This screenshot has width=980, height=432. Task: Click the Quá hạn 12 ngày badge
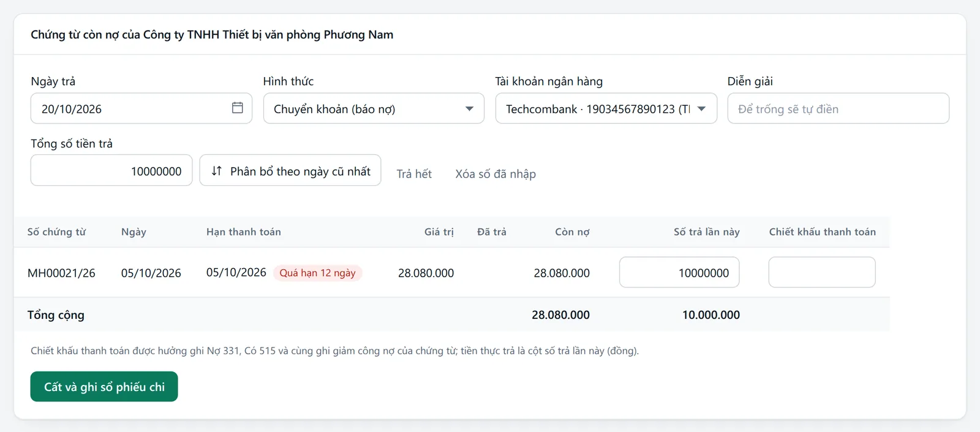[x=317, y=273]
